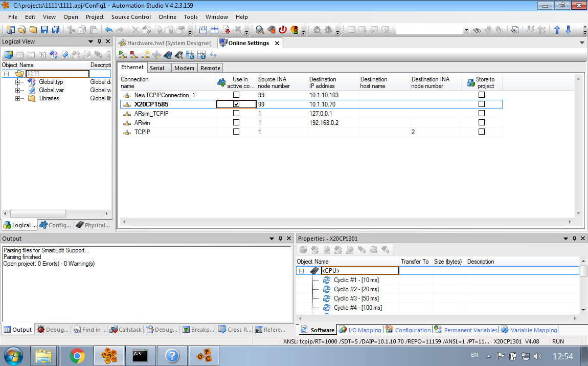
Task: Click the chip with checkmark icon
Action: pyautogui.click(x=168, y=55)
